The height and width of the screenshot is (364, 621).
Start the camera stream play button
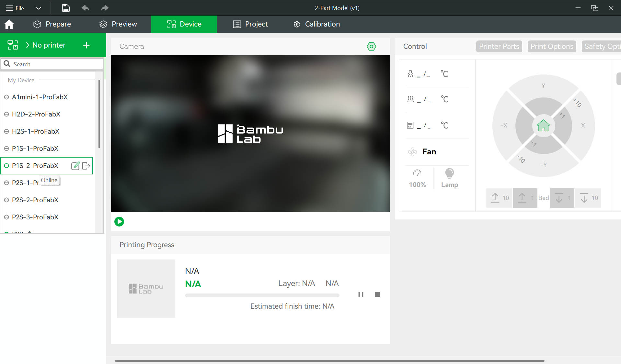tap(119, 222)
